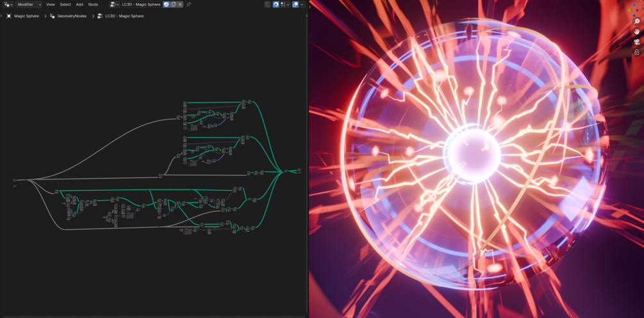Open the Modifier node tree type dropdown
644x318 pixels.
coord(29,4)
